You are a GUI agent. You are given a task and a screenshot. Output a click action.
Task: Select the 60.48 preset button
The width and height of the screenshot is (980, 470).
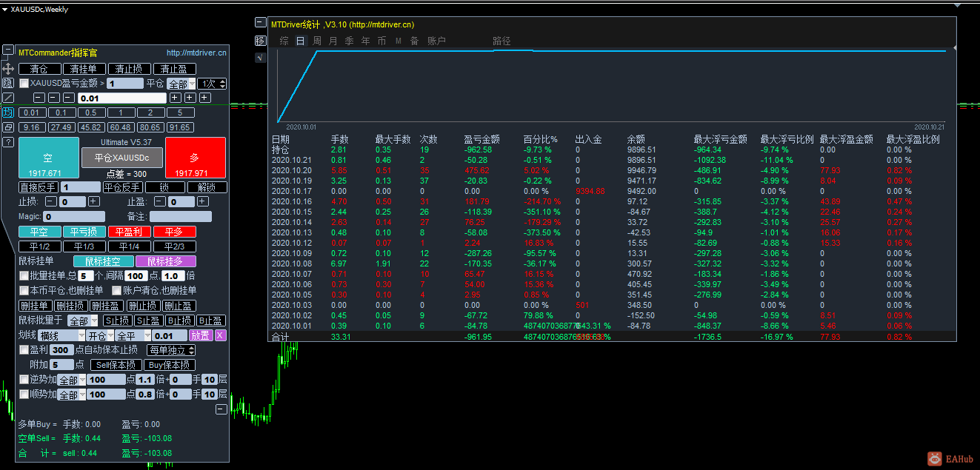coord(121,128)
